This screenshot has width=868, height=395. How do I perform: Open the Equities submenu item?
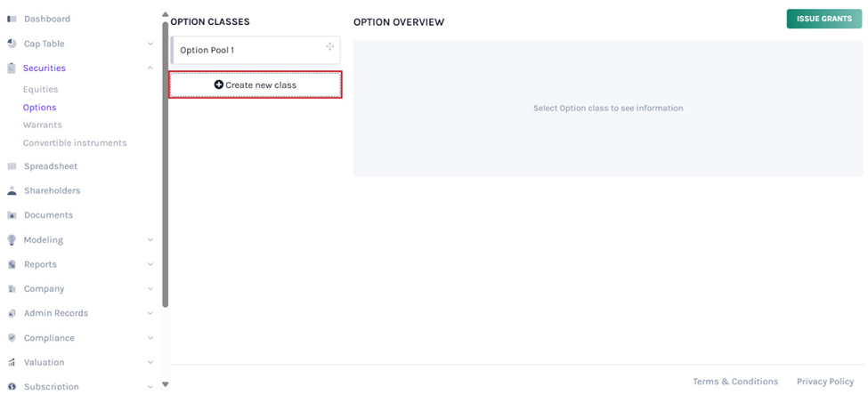click(x=40, y=90)
